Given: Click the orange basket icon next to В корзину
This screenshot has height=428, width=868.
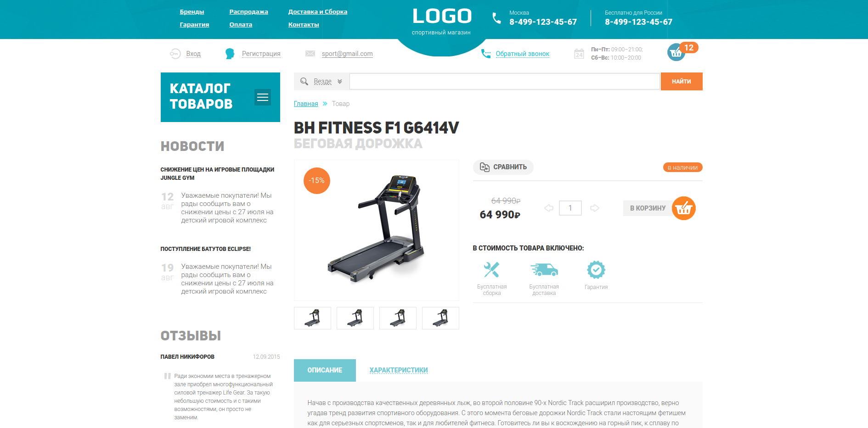Looking at the screenshot, I should (684, 208).
